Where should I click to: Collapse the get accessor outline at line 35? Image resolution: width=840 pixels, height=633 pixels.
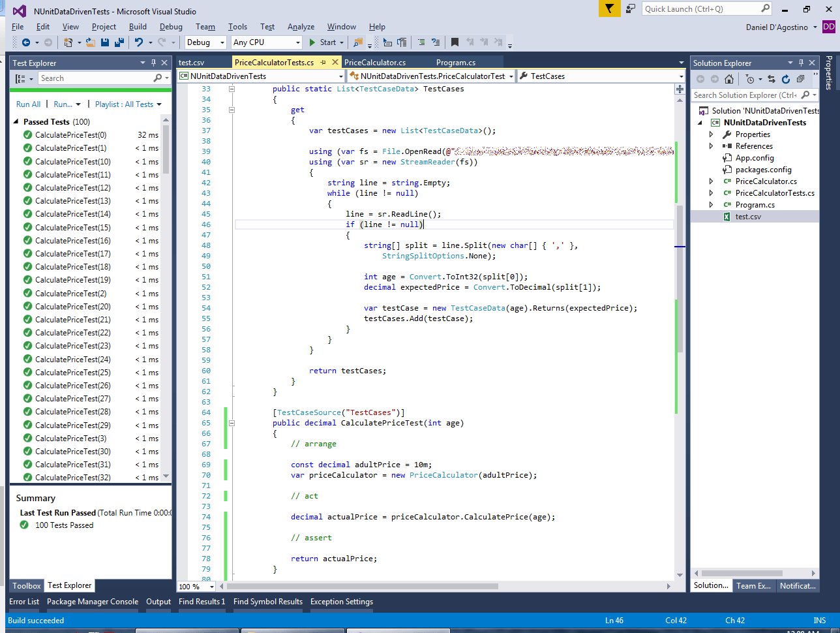tap(232, 110)
